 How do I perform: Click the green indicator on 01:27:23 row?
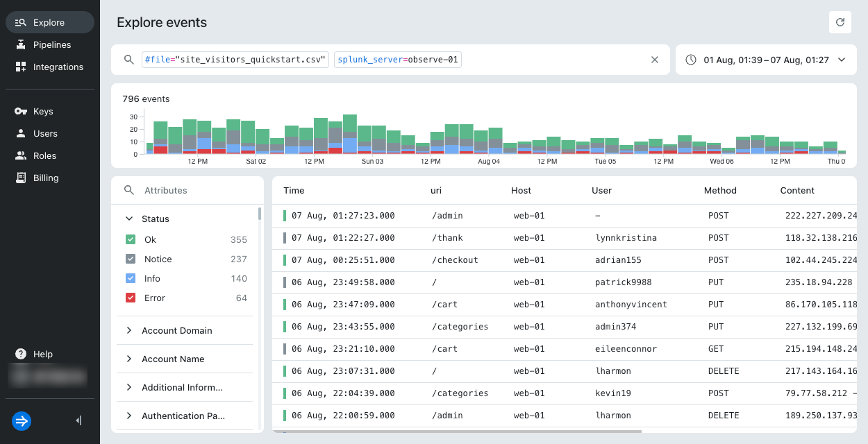coord(285,216)
